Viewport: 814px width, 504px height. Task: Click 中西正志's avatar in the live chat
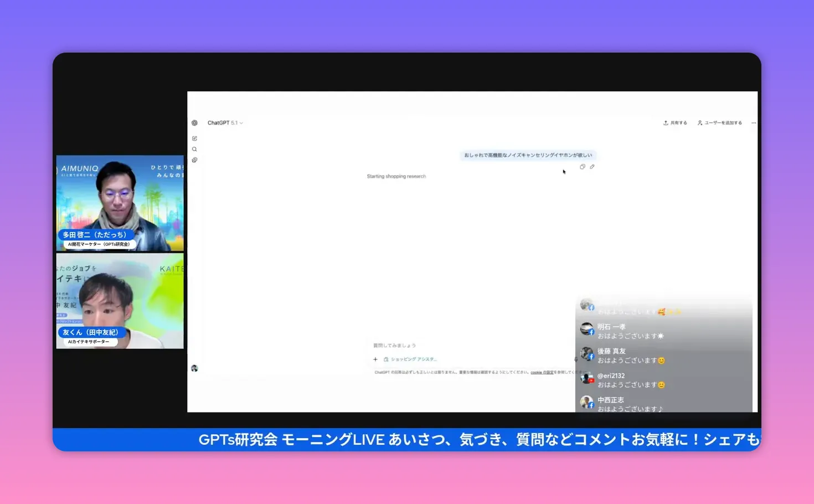[587, 402]
